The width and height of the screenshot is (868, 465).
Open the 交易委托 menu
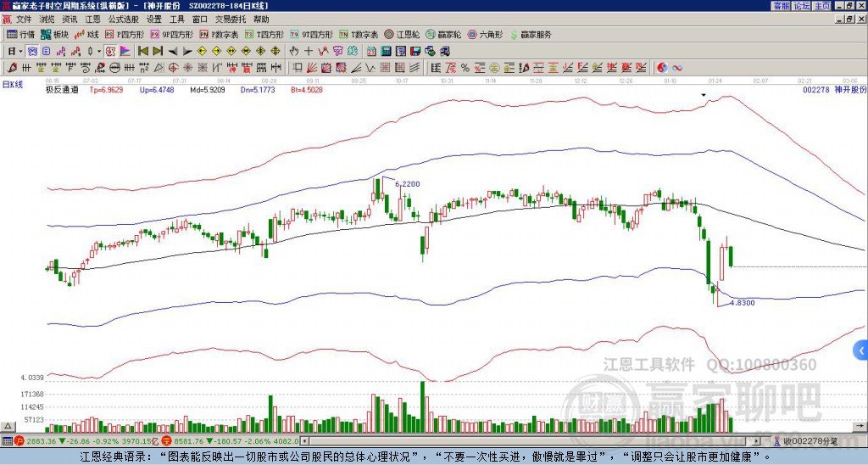pos(231,20)
